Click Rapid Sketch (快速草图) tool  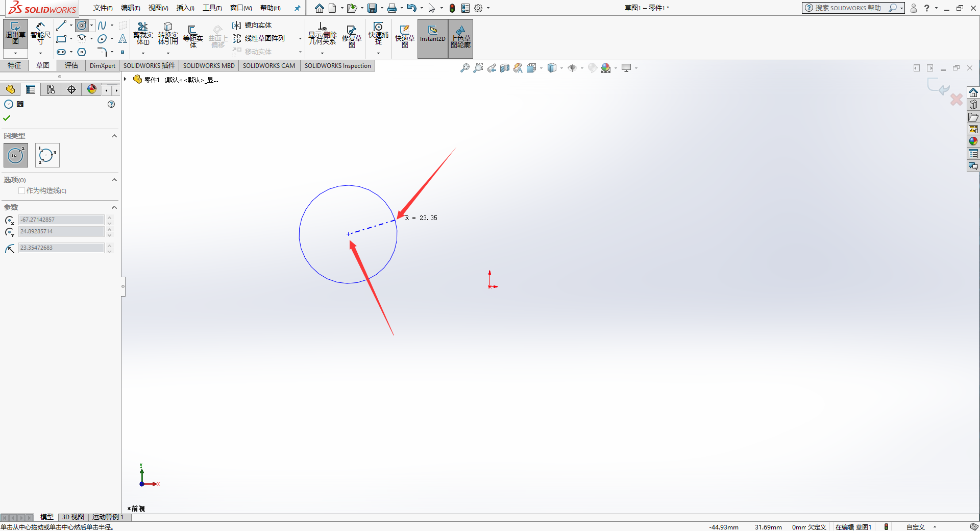click(405, 37)
